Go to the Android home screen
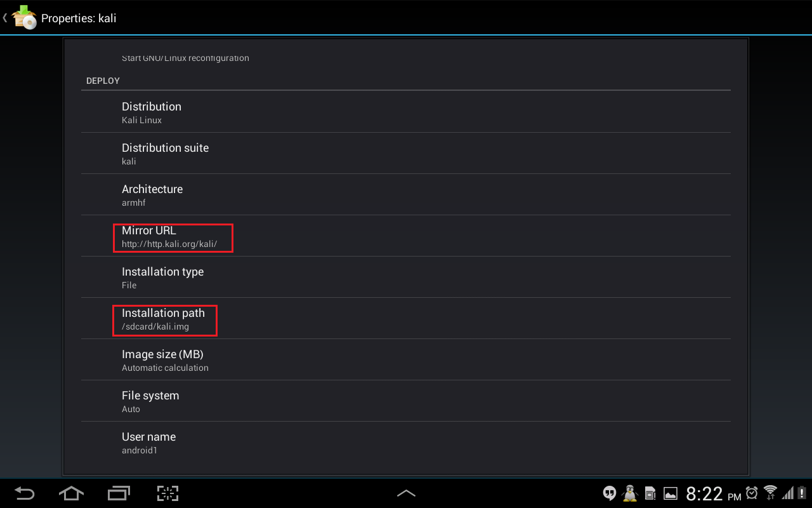Image resolution: width=812 pixels, height=508 pixels. (x=71, y=493)
